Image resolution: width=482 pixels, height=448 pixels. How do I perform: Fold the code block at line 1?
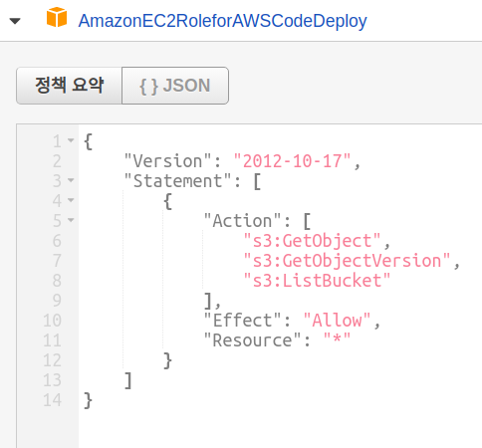(71, 140)
